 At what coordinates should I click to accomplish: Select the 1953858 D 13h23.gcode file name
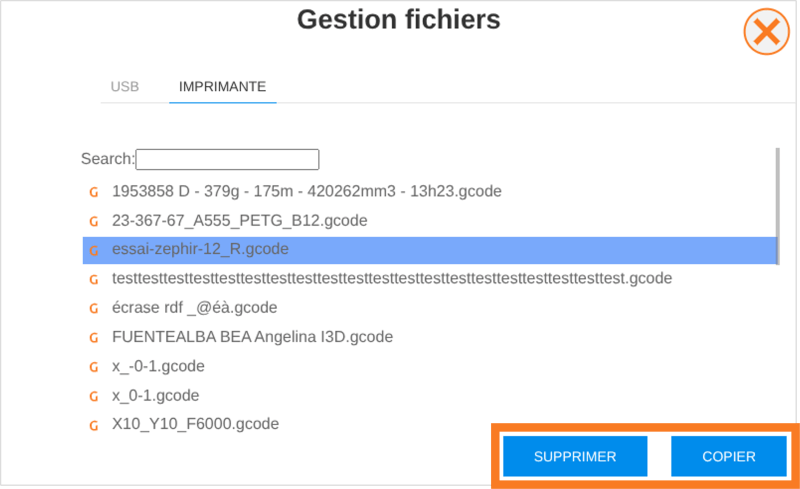(306, 191)
